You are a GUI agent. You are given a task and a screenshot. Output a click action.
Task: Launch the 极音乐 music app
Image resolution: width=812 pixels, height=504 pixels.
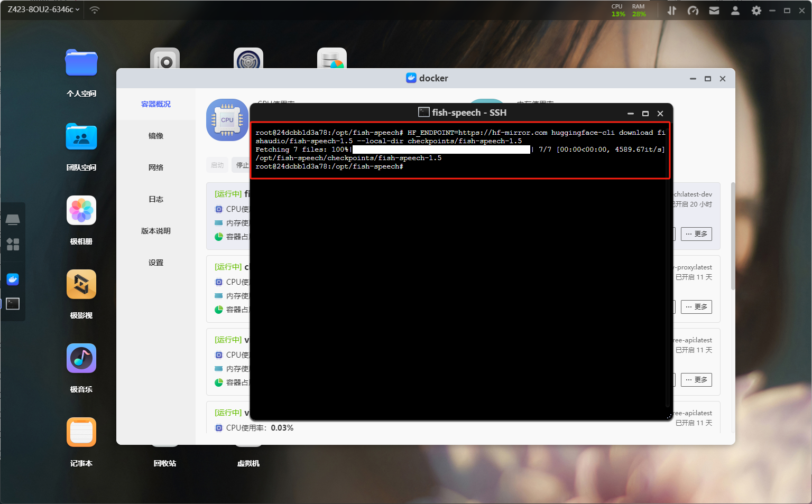(81, 358)
